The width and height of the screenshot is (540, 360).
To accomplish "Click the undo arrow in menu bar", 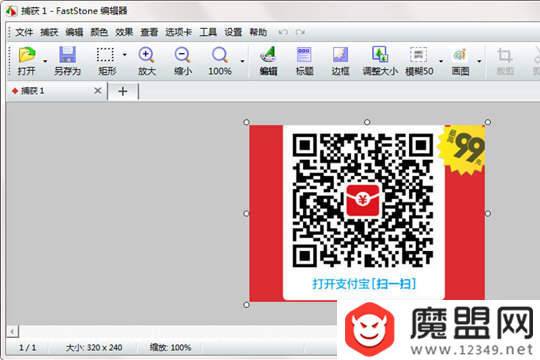I will [283, 32].
